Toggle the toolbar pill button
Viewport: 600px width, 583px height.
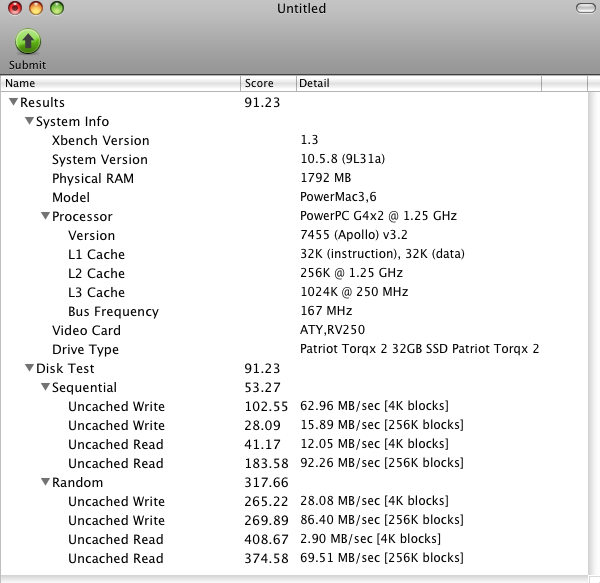[585, 8]
